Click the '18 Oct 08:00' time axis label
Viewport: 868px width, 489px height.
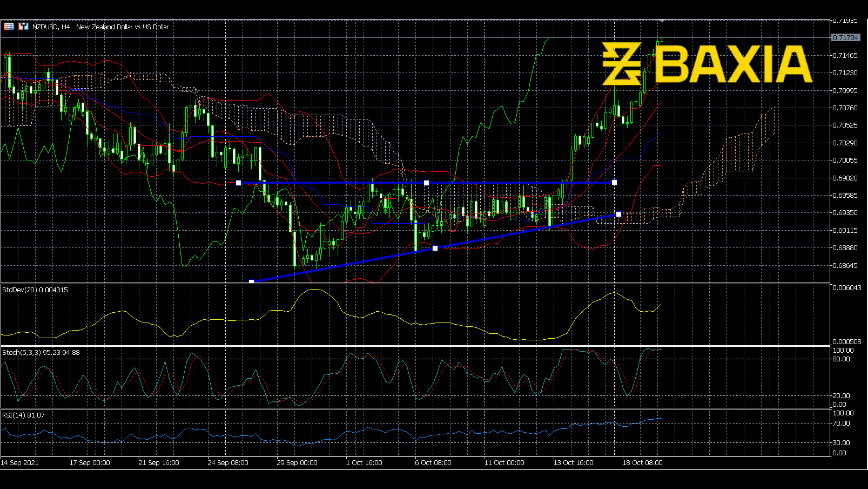click(x=642, y=463)
